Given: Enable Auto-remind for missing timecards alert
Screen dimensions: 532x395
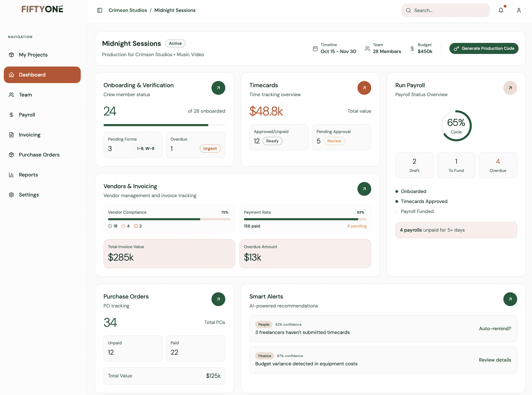Looking at the screenshot, I should click(x=495, y=328).
